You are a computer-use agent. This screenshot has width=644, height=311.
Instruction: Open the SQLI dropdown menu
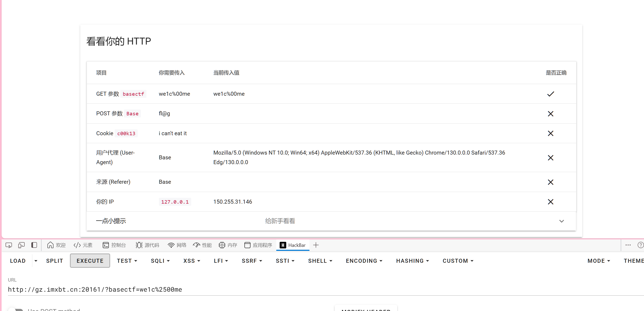point(160,261)
